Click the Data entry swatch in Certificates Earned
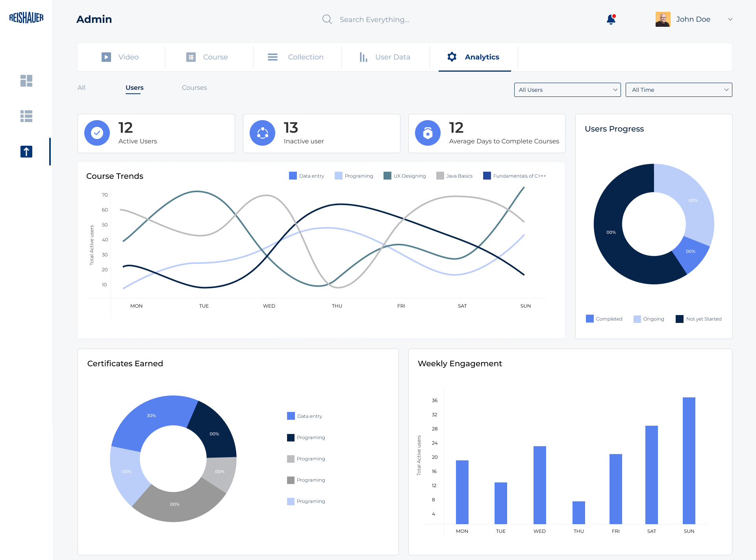 click(x=291, y=416)
